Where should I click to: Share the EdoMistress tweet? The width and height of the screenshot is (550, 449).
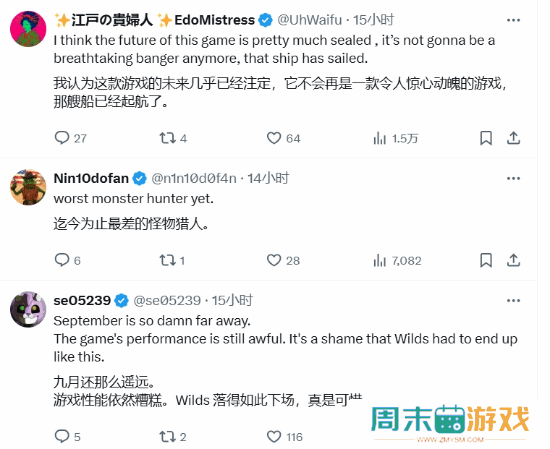click(513, 138)
